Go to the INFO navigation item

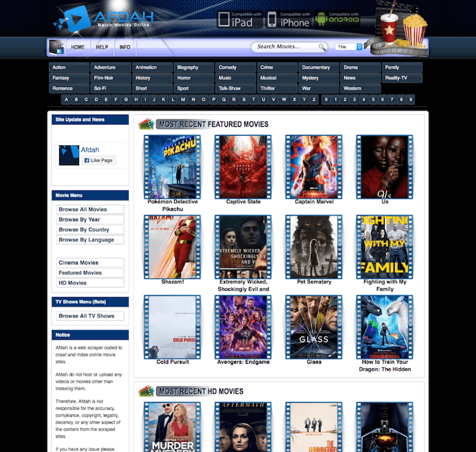point(125,47)
